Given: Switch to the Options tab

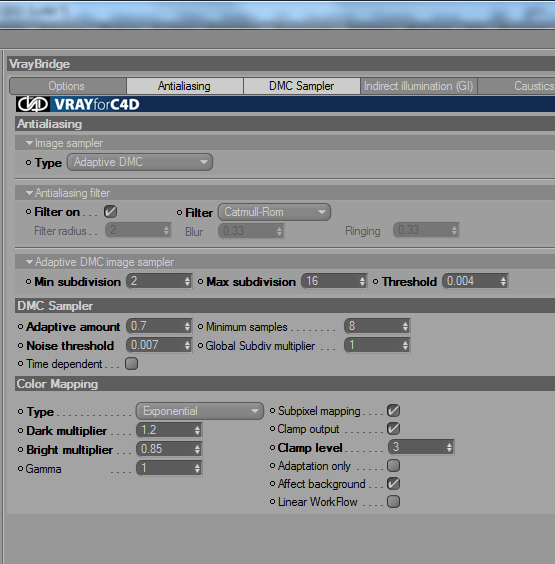Looking at the screenshot, I should point(68,86).
